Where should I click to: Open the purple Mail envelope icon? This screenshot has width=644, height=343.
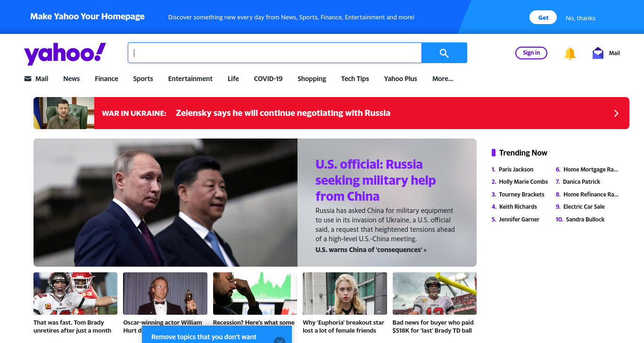598,53
